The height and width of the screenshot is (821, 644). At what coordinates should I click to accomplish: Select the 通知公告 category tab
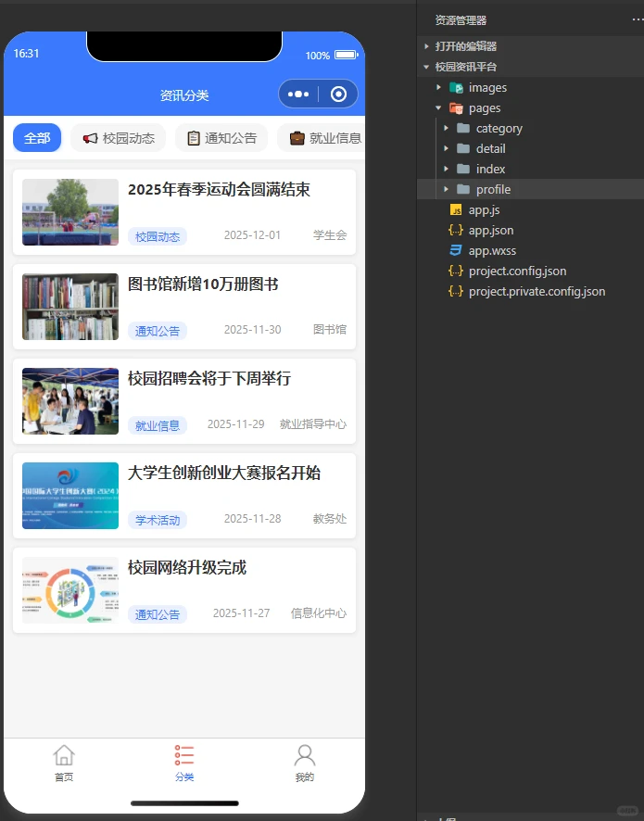pyautogui.click(x=221, y=138)
